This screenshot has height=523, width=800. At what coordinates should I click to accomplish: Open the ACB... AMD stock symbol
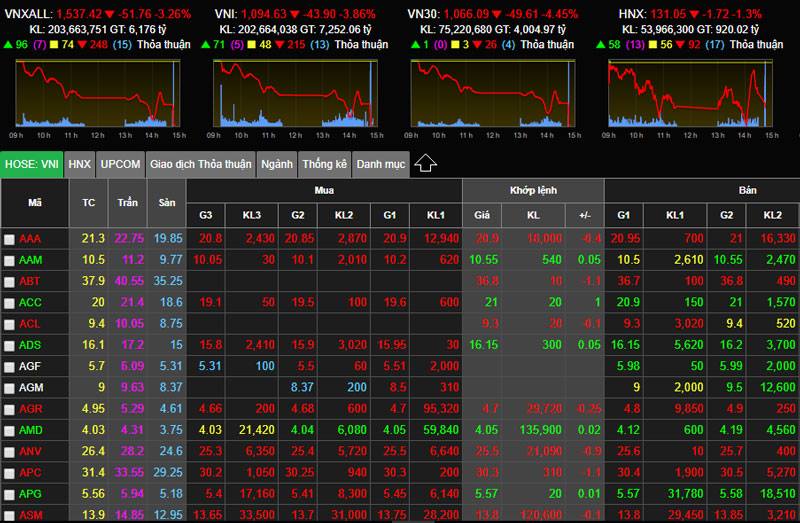coord(31,430)
